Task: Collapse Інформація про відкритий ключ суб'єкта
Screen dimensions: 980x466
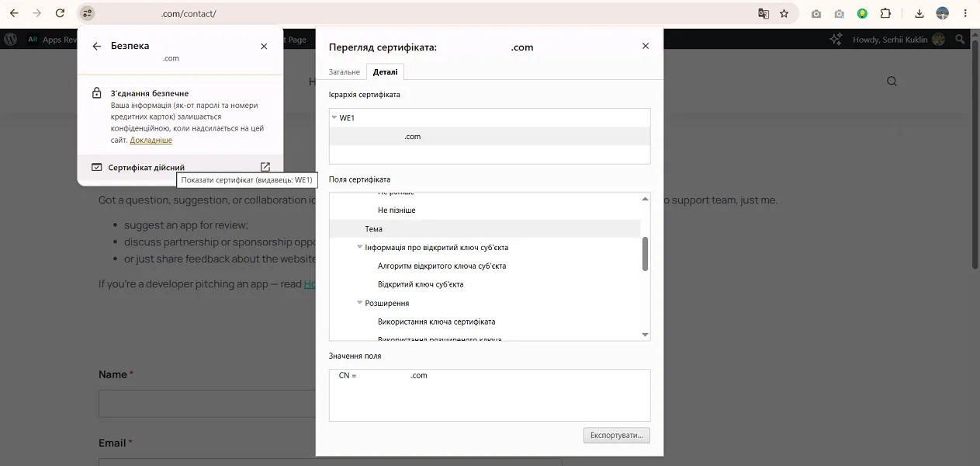Action: point(360,247)
